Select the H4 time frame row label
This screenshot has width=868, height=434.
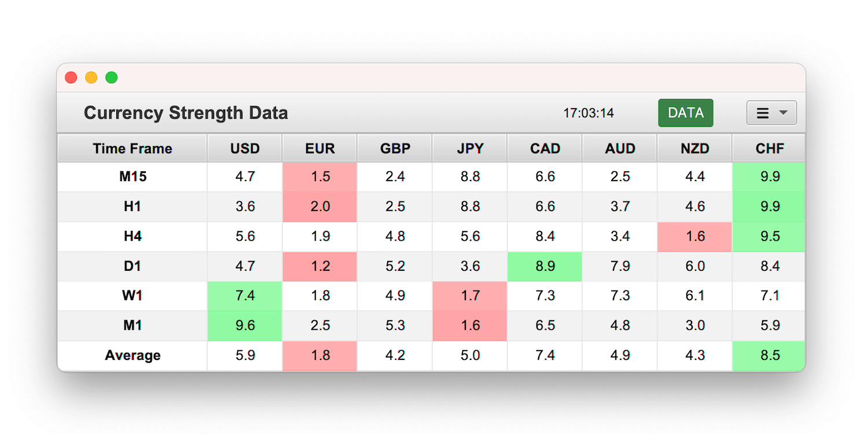[132, 236]
